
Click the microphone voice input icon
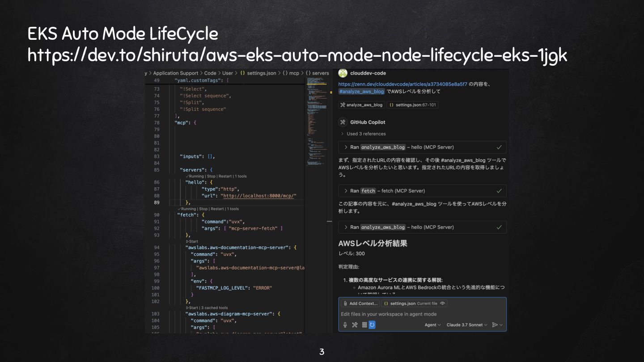(x=345, y=325)
